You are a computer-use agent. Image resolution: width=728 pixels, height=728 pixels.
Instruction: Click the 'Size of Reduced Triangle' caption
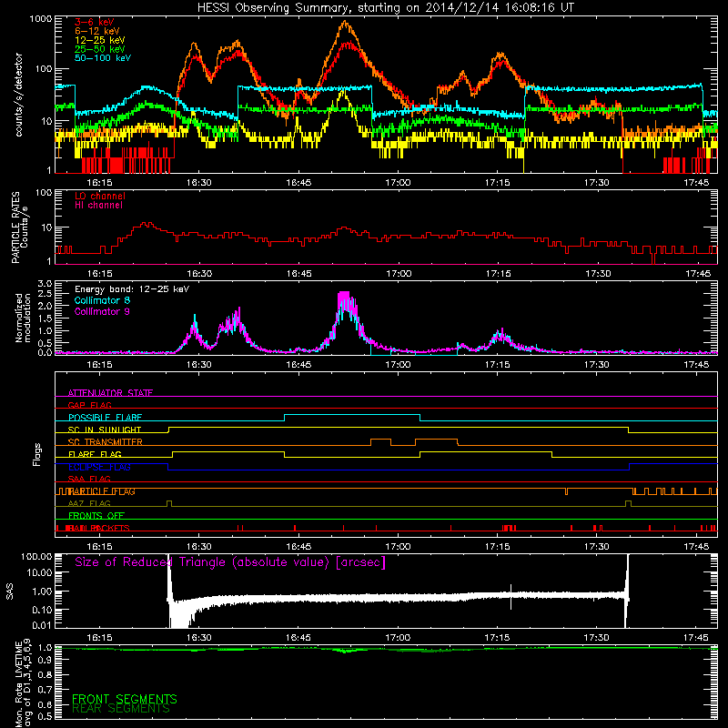[230, 562]
